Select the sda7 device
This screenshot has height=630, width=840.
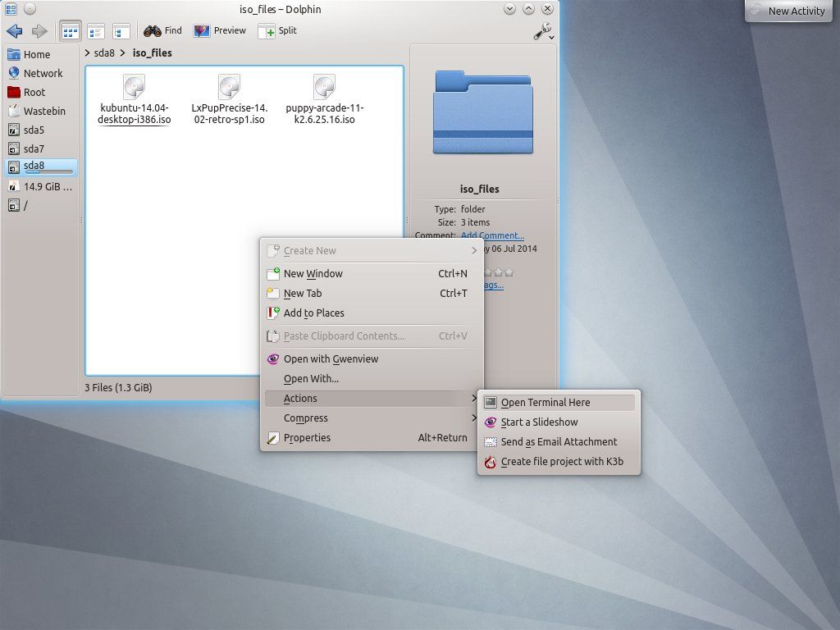click(x=40, y=148)
